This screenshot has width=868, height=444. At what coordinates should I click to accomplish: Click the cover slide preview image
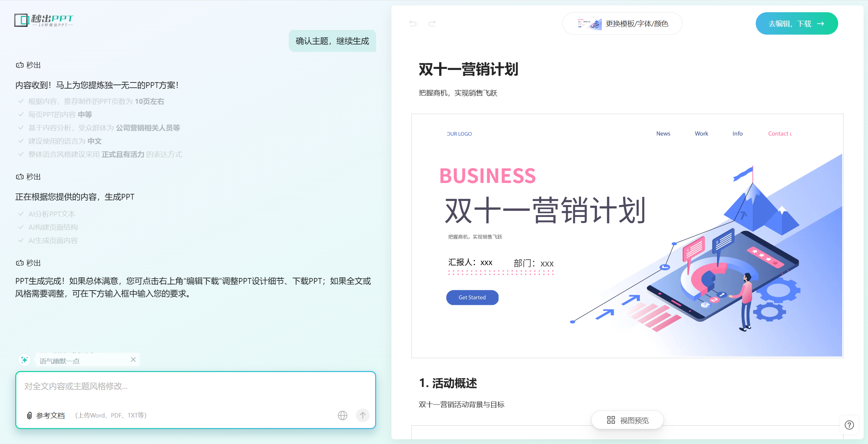click(627, 236)
